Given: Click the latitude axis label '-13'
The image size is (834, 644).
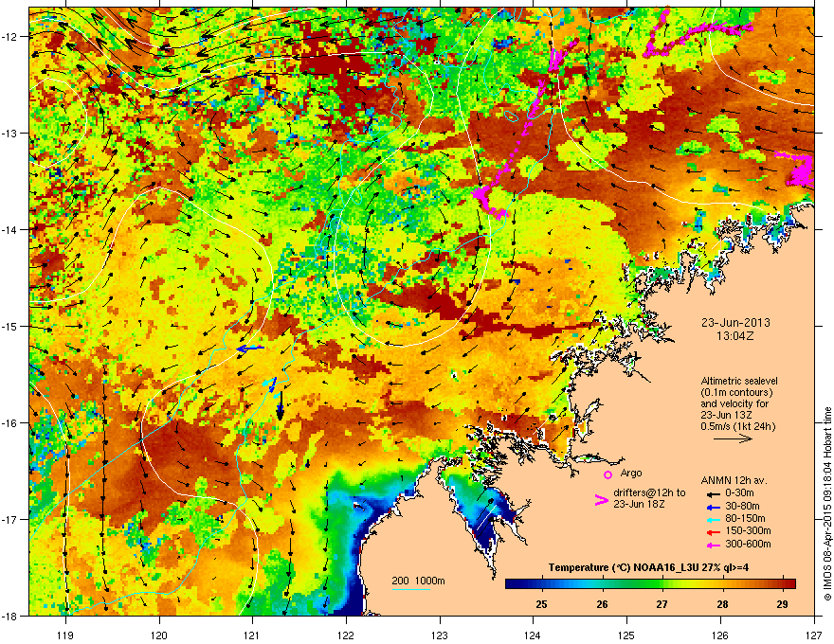Looking at the screenshot, I should pos(9,133).
